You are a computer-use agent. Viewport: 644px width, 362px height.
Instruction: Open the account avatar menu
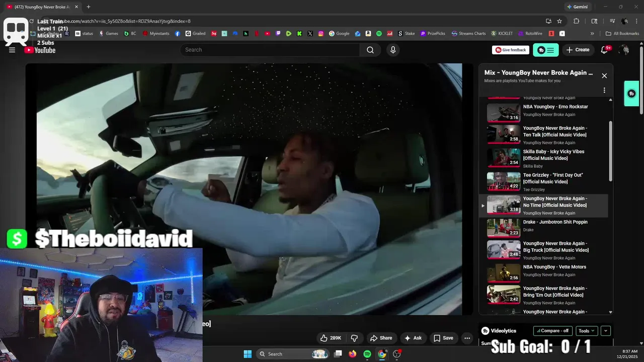click(x=624, y=50)
